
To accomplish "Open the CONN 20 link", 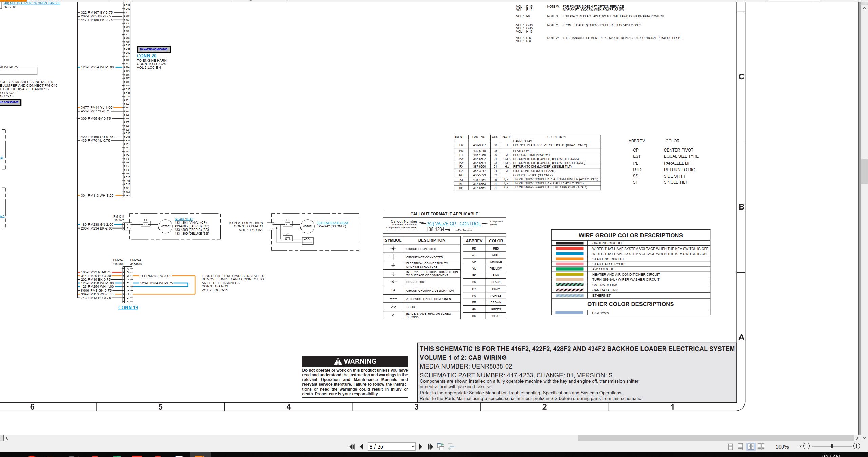I will click(x=146, y=56).
